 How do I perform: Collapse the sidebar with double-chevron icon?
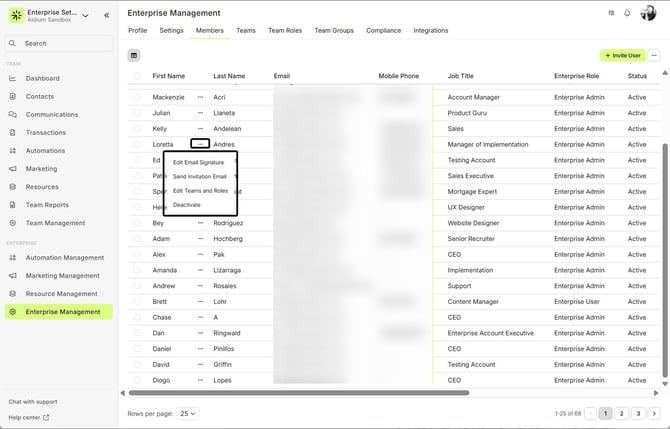click(107, 16)
